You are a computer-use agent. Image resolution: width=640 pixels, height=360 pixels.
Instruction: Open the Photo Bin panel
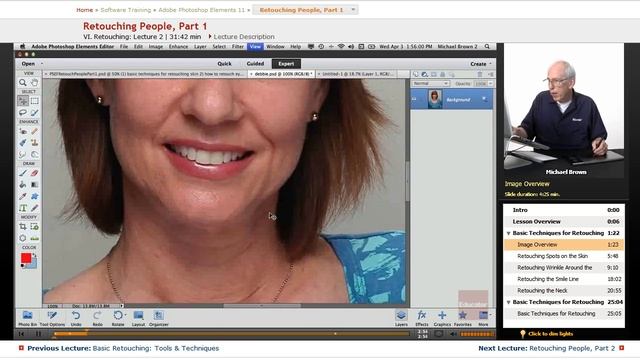[27, 318]
